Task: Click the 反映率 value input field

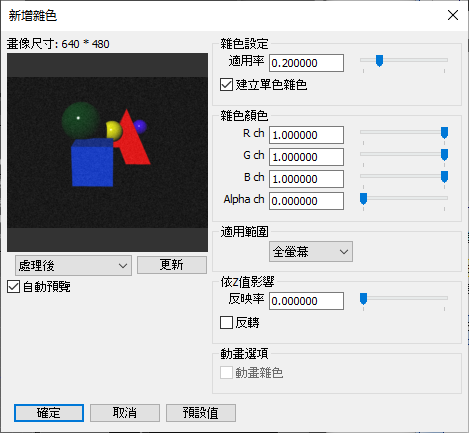Action: [306, 301]
